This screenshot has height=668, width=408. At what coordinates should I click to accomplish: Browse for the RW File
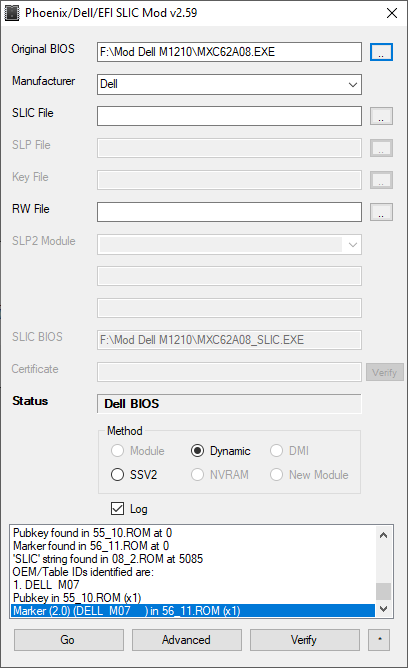381,212
